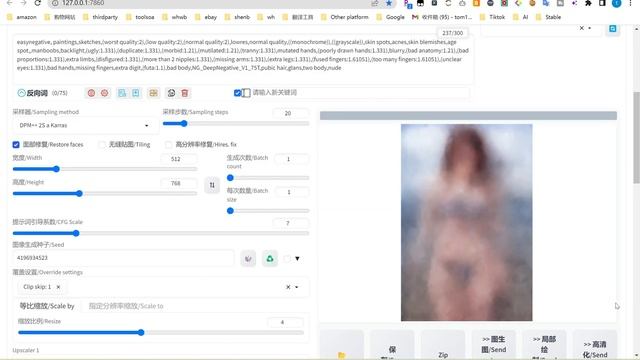640x360 pixels.
Task: Click the Width slider
Action: (x=105, y=169)
